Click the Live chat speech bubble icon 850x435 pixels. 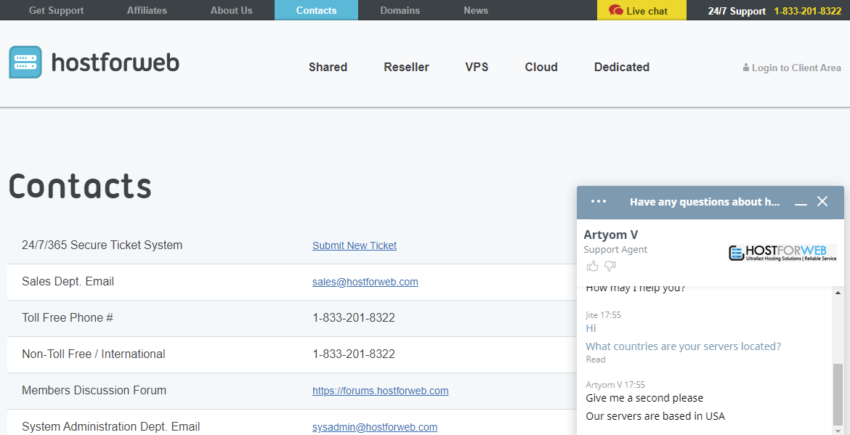(615, 10)
